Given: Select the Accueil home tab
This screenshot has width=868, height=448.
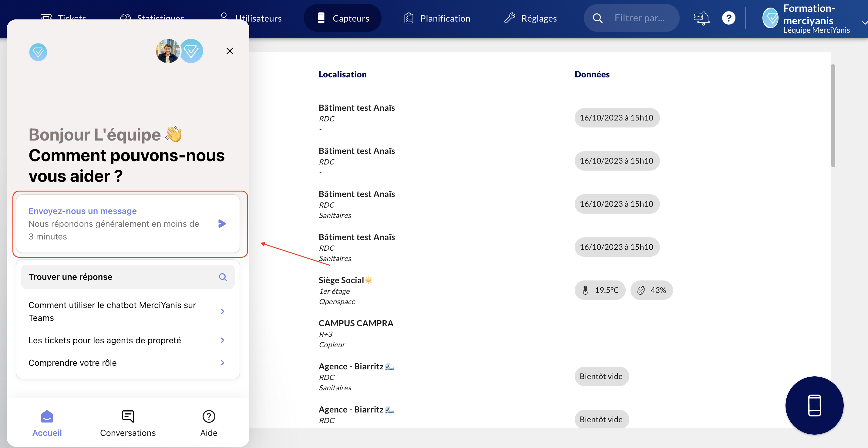Looking at the screenshot, I should [x=47, y=423].
